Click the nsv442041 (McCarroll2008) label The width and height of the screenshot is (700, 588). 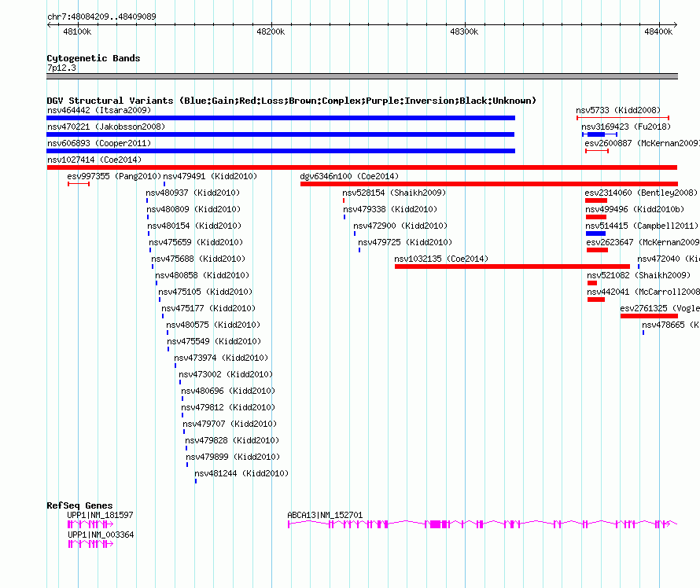click(643, 292)
